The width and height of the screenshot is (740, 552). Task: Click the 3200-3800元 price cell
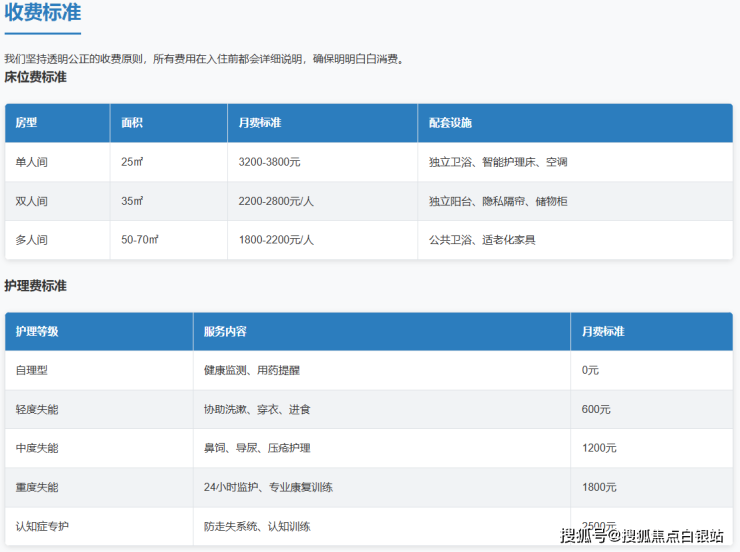[270, 162]
